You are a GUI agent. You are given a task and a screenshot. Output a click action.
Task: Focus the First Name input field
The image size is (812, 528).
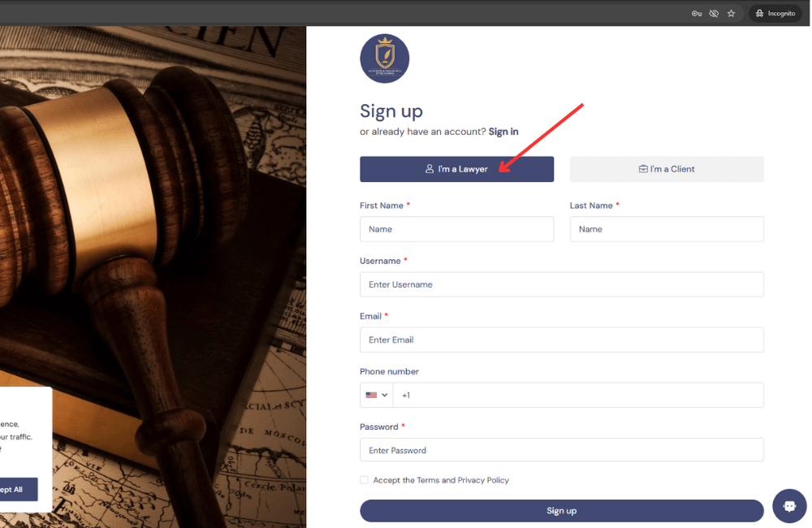click(456, 229)
